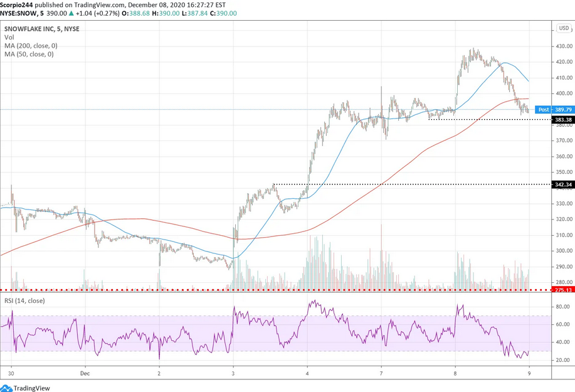Click the RSI 20.00 axis tick
Screen dimensions: 575x392
(563, 360)
